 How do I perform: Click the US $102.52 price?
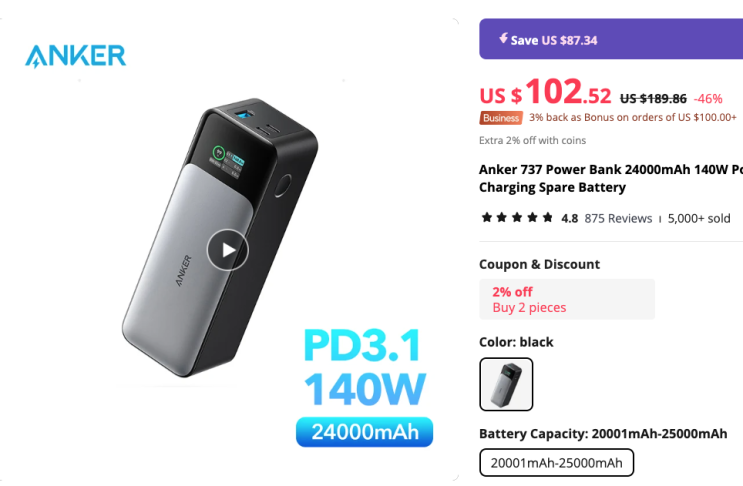pos(545,91)
